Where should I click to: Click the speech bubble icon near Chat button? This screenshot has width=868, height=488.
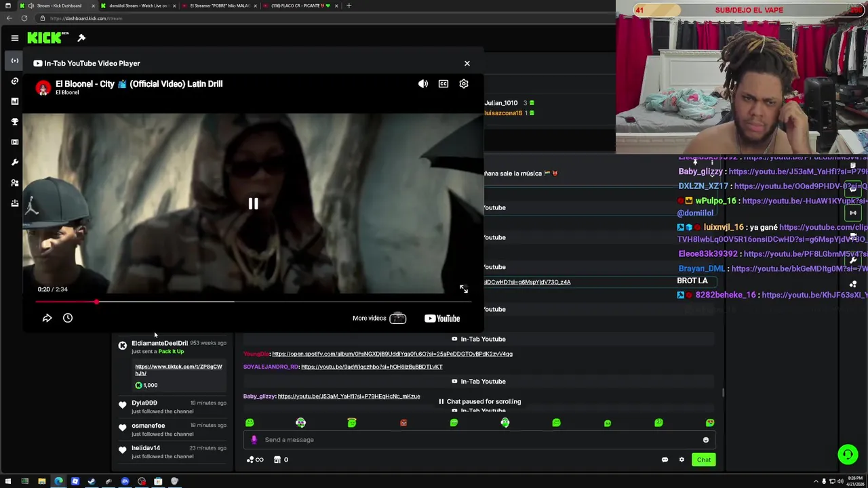[665, 460]
